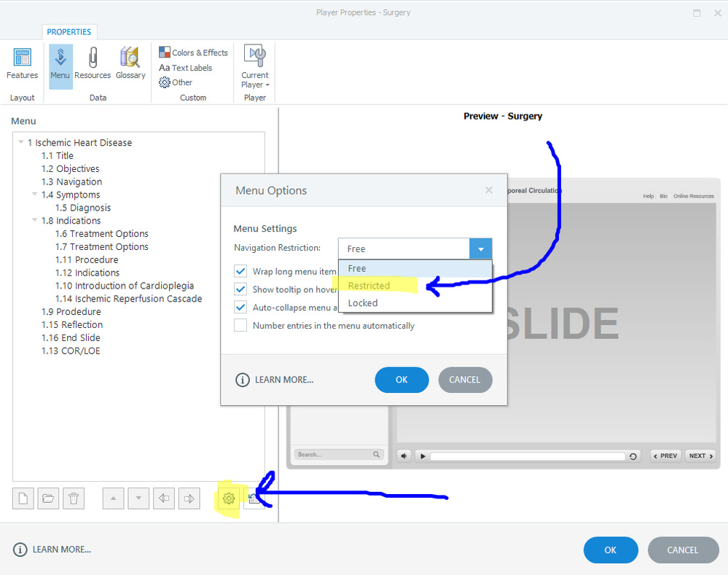Open the Features layout icon

pyautogui.click(x=22, y=64)
